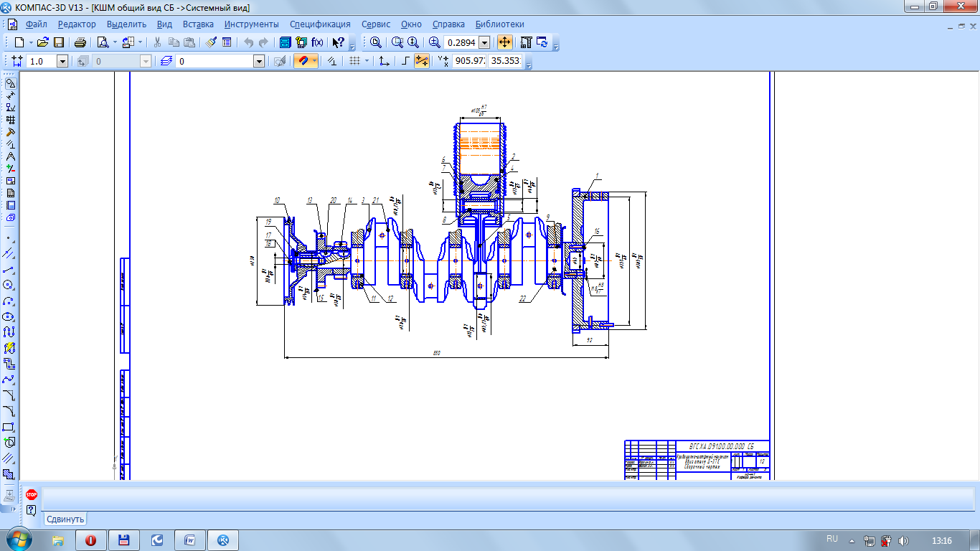Click the zoom factor field 0.2894

pyautogui.click(x=461, y=42)
